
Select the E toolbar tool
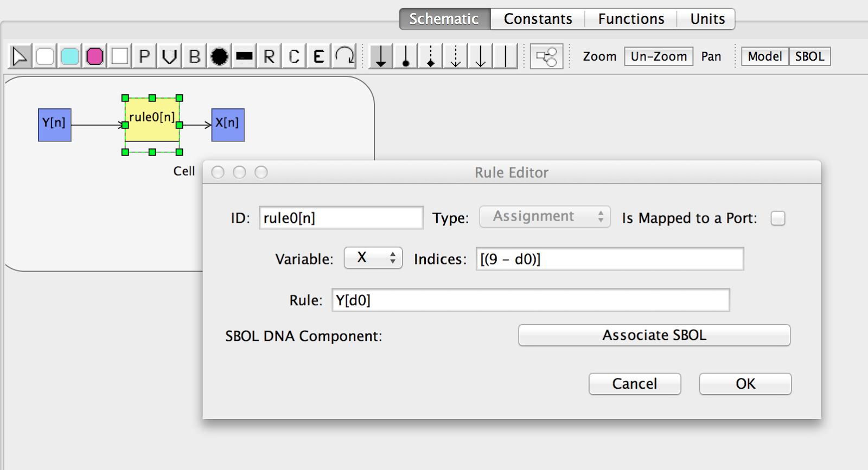[x=319, y=56]
